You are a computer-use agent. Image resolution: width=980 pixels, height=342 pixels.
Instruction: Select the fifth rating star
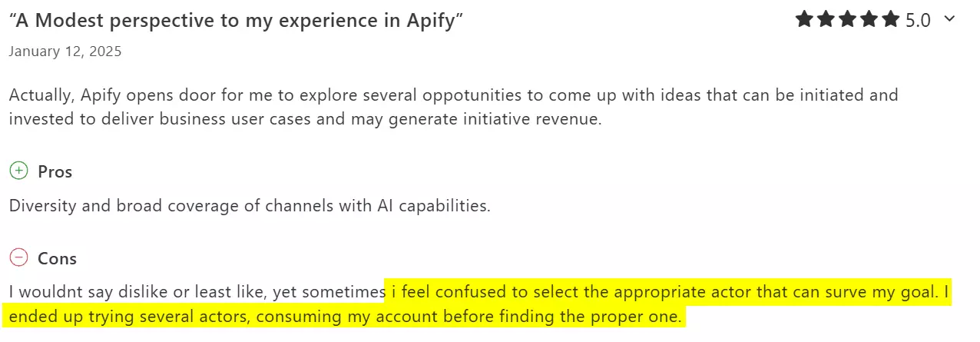click(x=890, y=20)
